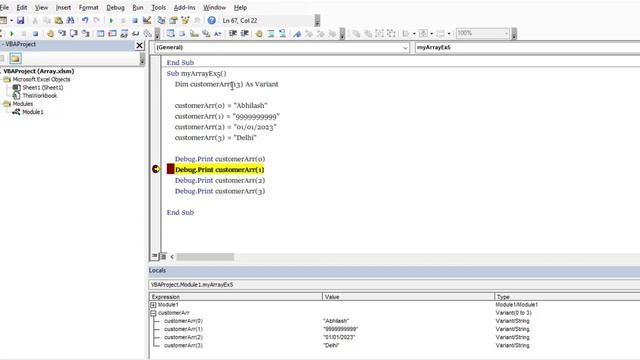Continue running from the Debug toolbar play icon
This screenshot has width=640, height=360.
[x=11, y=33]
